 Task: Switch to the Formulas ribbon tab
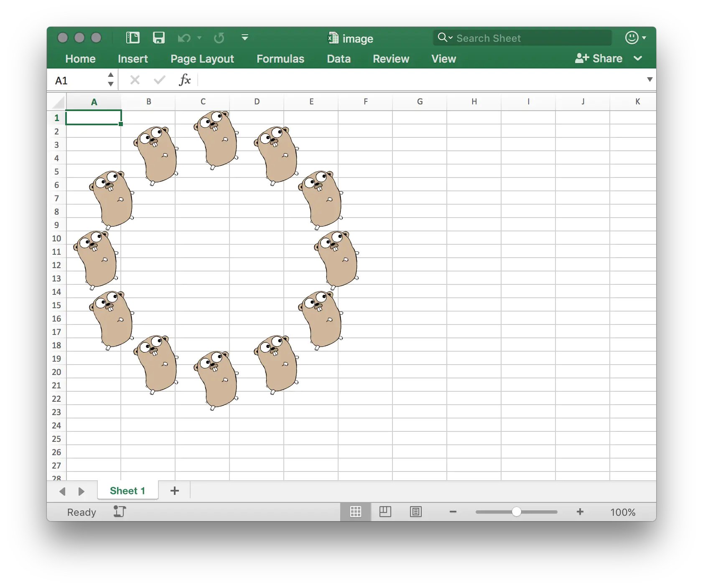(x=280, y=59)
